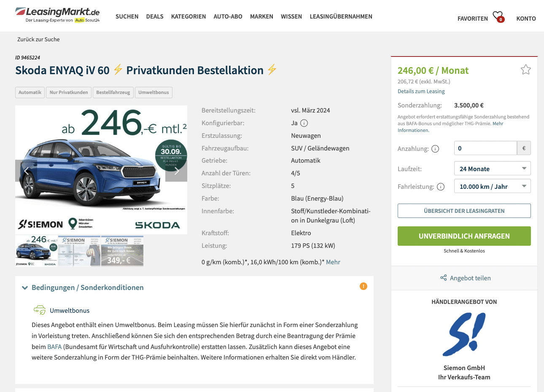
Task: Go to next car image arrow
Action: [176, 171]
